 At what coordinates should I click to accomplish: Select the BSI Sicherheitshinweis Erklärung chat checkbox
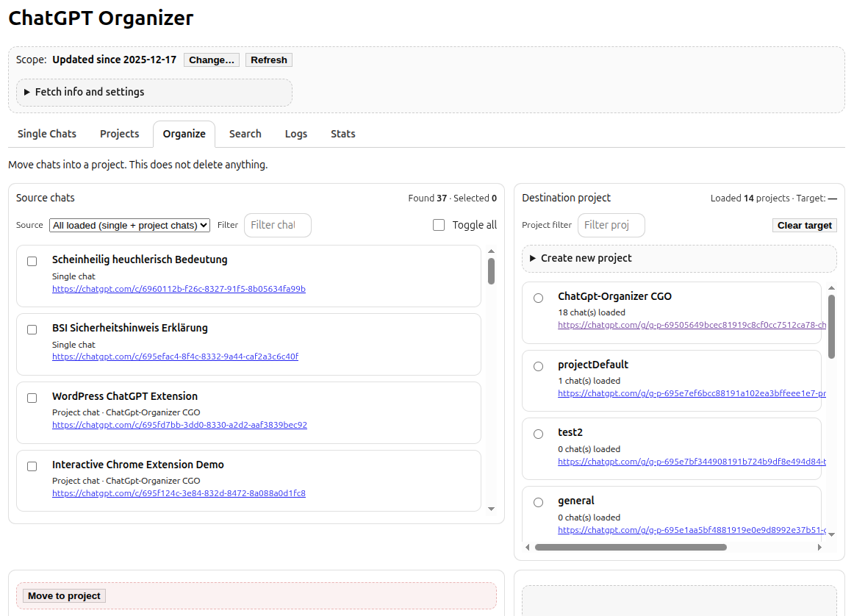(x=32, y=329)
